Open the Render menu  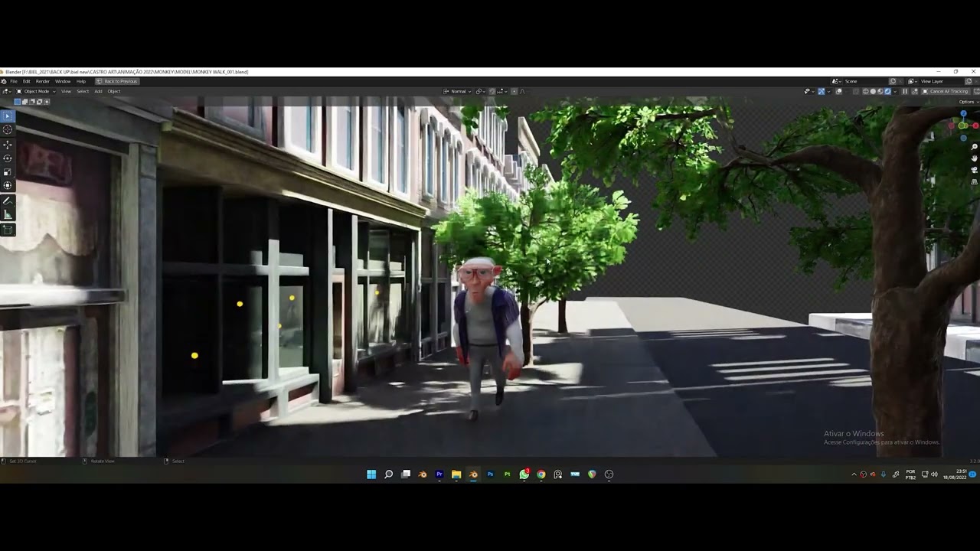(x=43, y=81)
